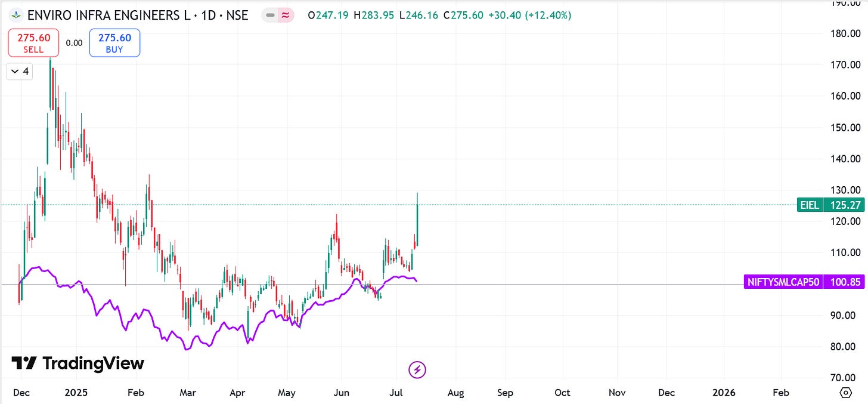Click the +30.40 (+12.40%) change value

(x=530, y=16)
